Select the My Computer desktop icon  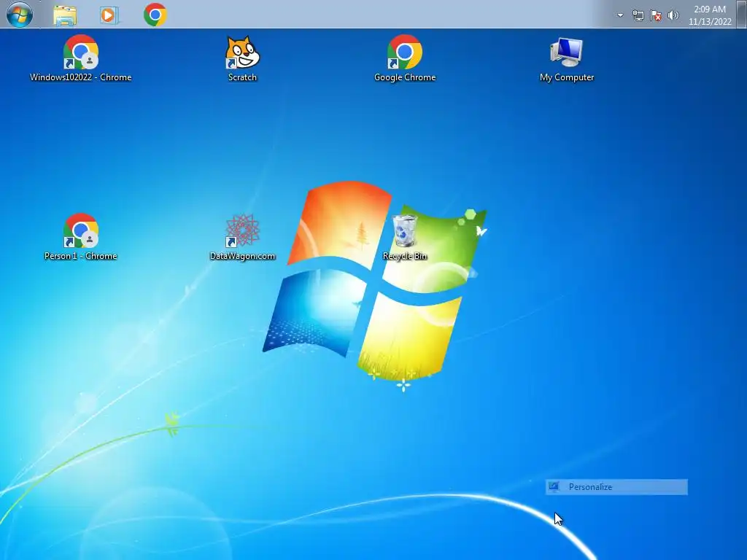pos(566,58)
